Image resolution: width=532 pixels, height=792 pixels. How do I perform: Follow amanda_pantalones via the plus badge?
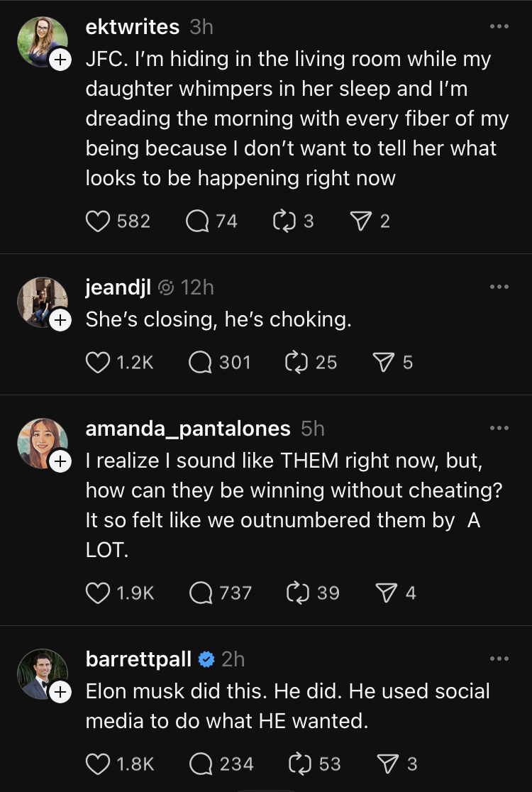point(60,462)
